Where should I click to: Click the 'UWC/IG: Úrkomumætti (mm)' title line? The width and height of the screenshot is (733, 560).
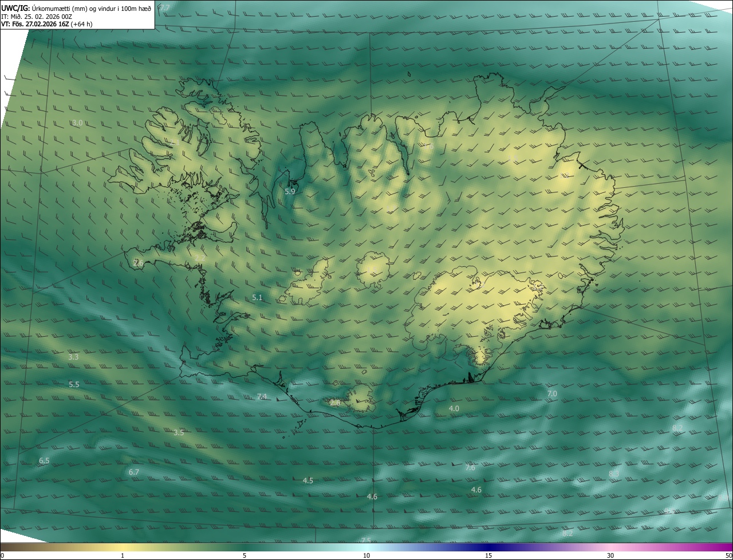[77, 8]
